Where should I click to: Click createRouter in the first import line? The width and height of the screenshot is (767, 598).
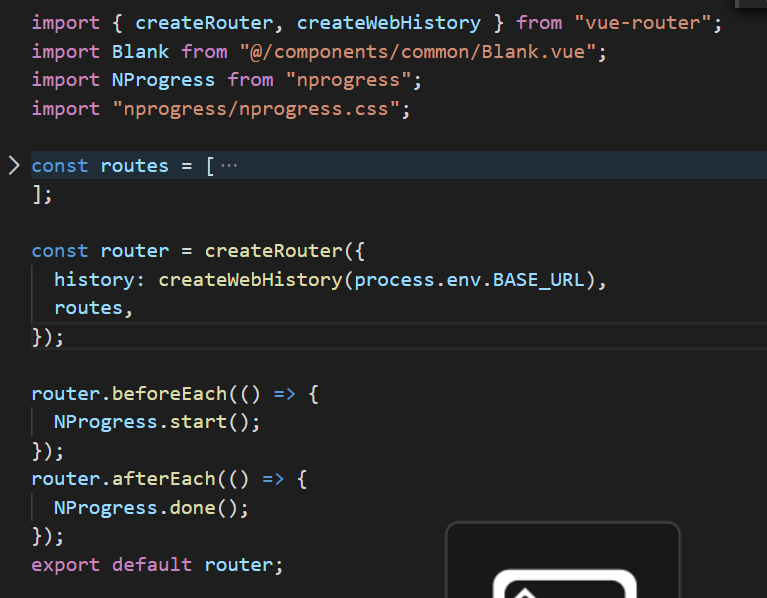coord(204,23)
